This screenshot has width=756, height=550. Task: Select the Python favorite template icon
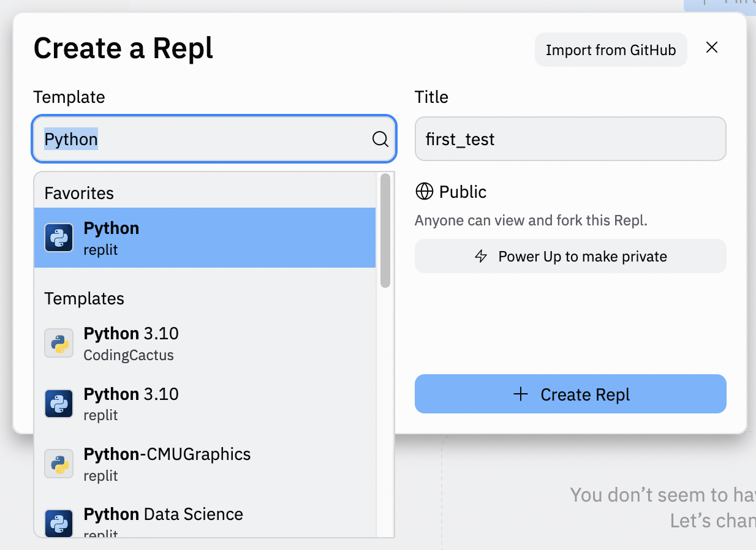[59, 238]
